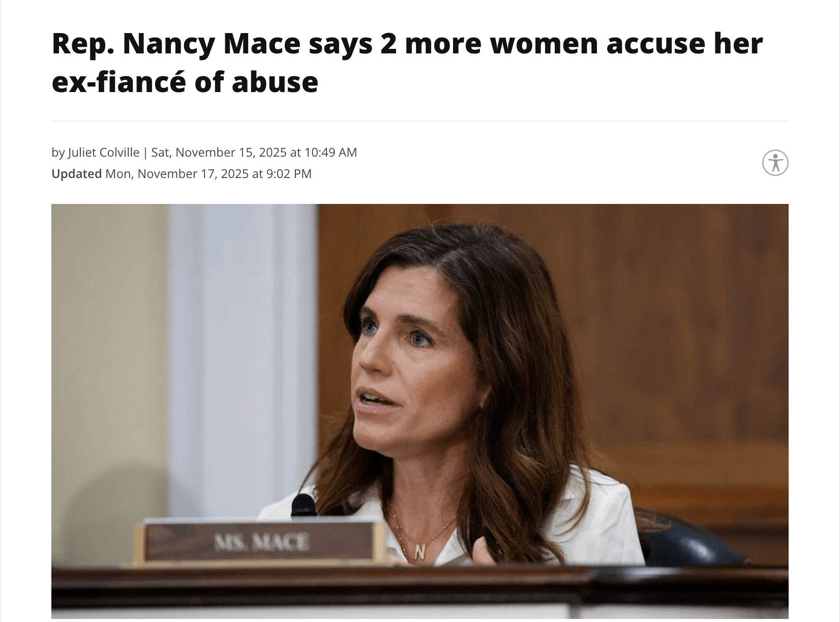Click the MS. MACE nameplate in photo
This screenshot has width=840, height=622.
pos(260,542)
